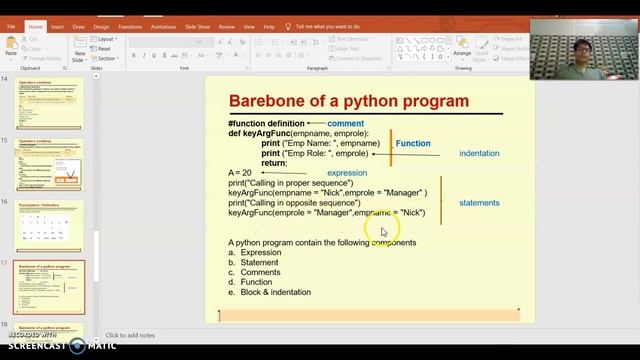Image resolution: width=640 pixels, height=360 pixels.
Task: Select the Oval shape in the gallery
Action: pos(432,40)
